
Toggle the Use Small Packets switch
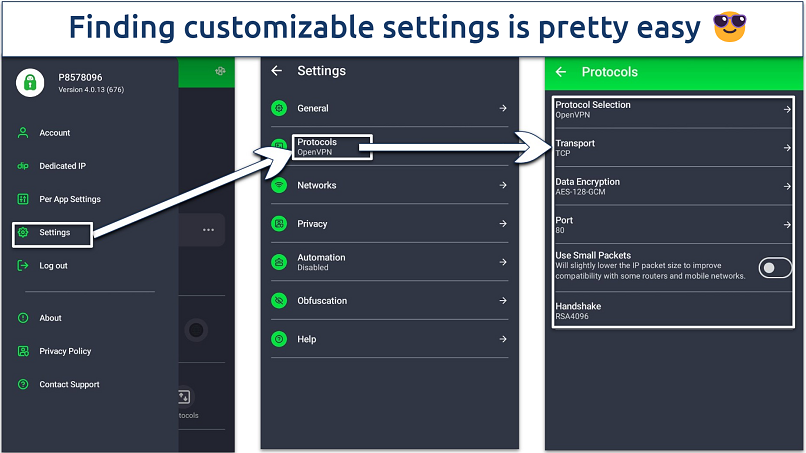pos(775,267)
